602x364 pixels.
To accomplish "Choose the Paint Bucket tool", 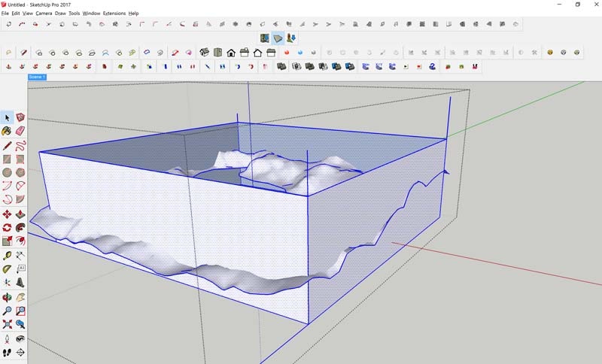I will tap(7, 131).
